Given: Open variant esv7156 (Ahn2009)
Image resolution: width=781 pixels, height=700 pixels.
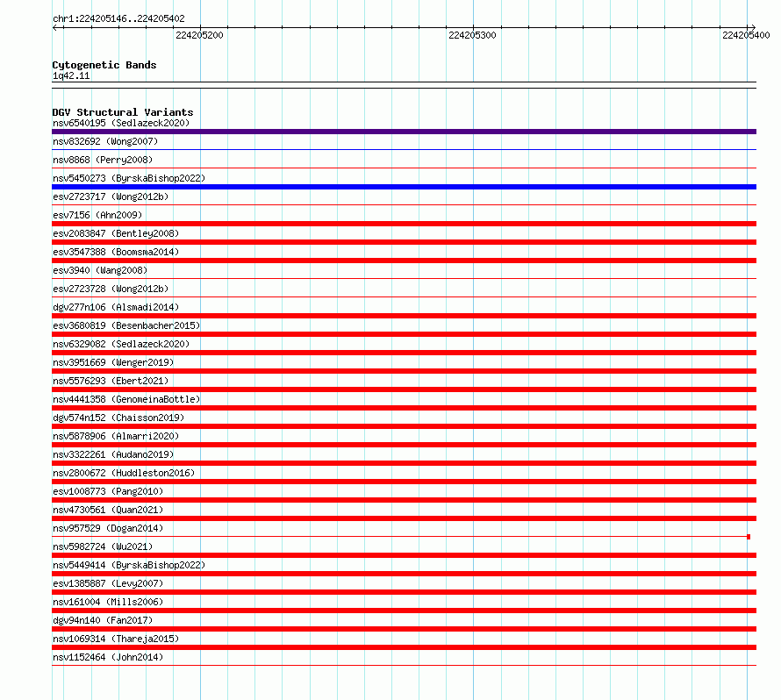Looking at the screenshot, I should 97,215.
